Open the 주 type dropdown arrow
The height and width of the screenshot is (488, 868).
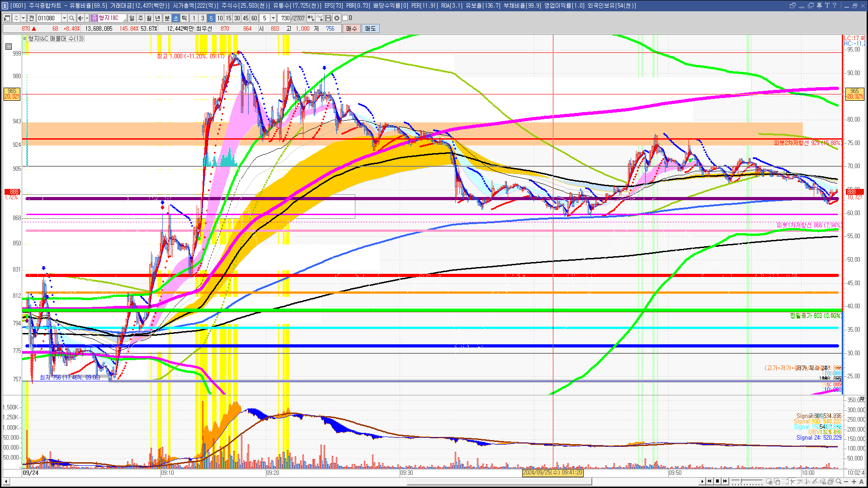coord(23,18)
